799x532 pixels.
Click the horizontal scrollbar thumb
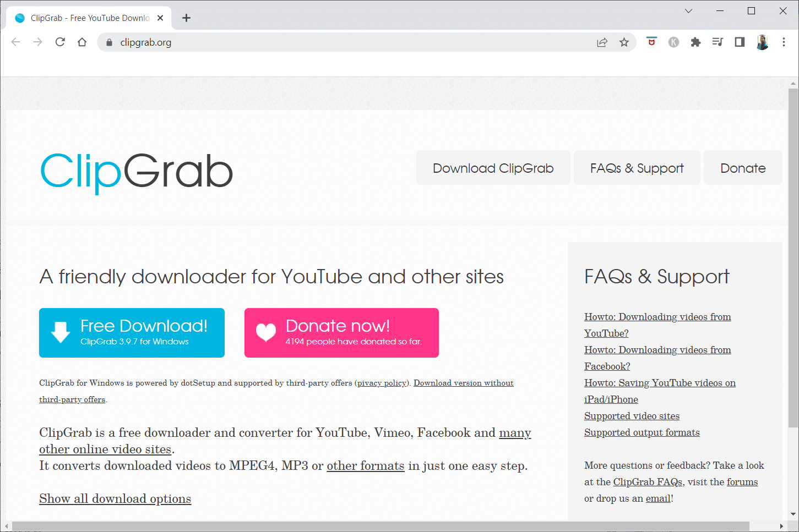381,526
